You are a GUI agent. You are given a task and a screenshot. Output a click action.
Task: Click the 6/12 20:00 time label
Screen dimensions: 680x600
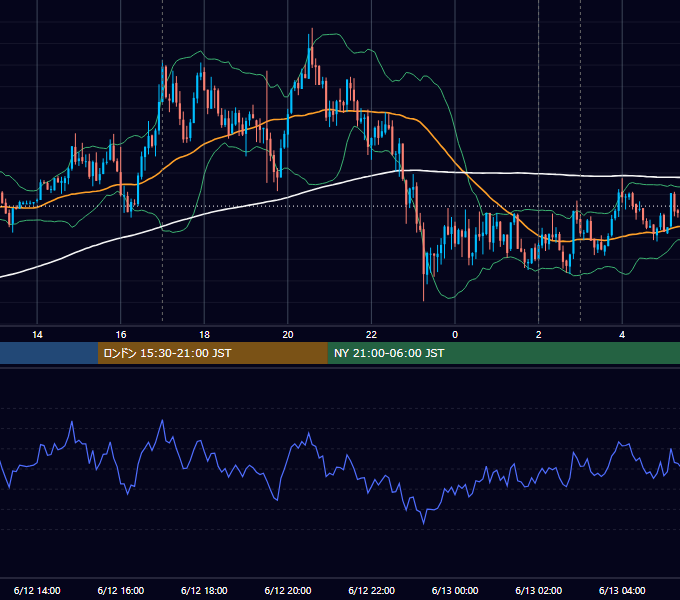coord(288,590)
